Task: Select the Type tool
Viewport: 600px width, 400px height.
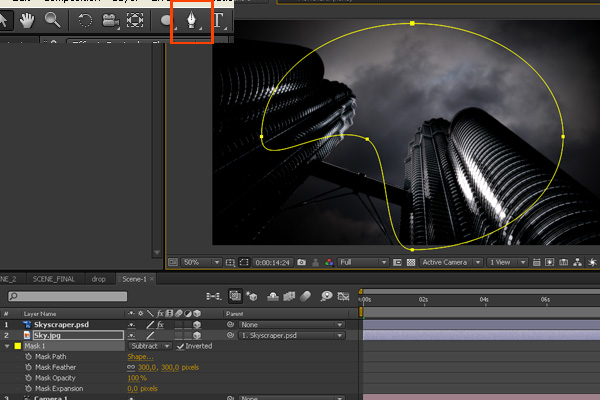Action: pos(219,20)
